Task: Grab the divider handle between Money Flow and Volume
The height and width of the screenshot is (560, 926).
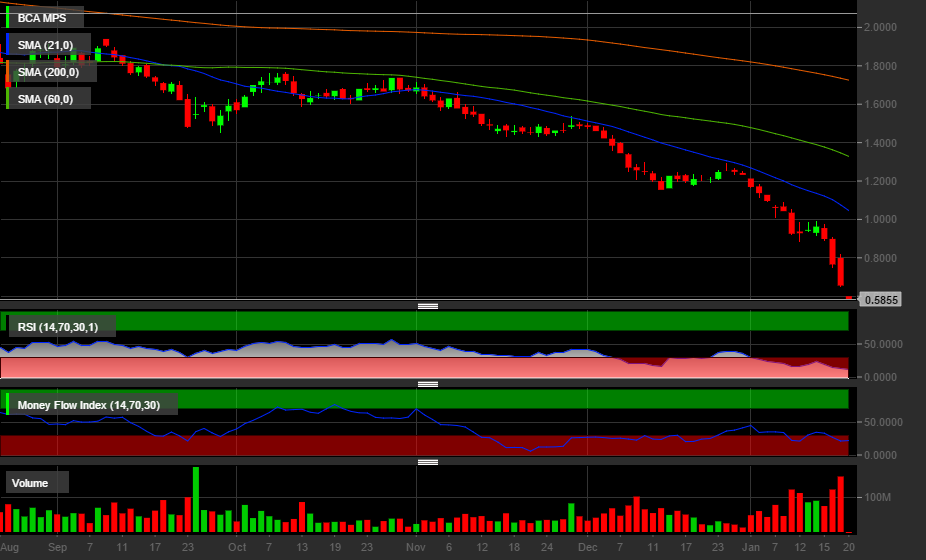Action: (428, 462)
